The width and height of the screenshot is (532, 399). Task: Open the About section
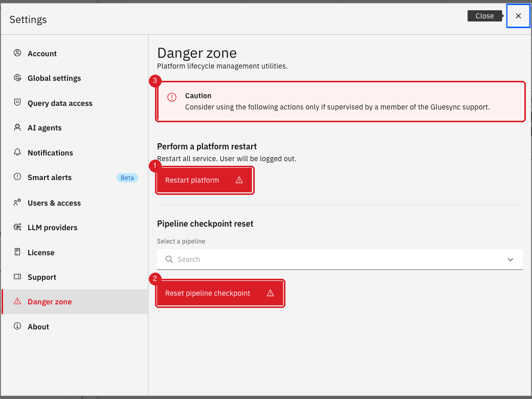click(x=75, y=327)
